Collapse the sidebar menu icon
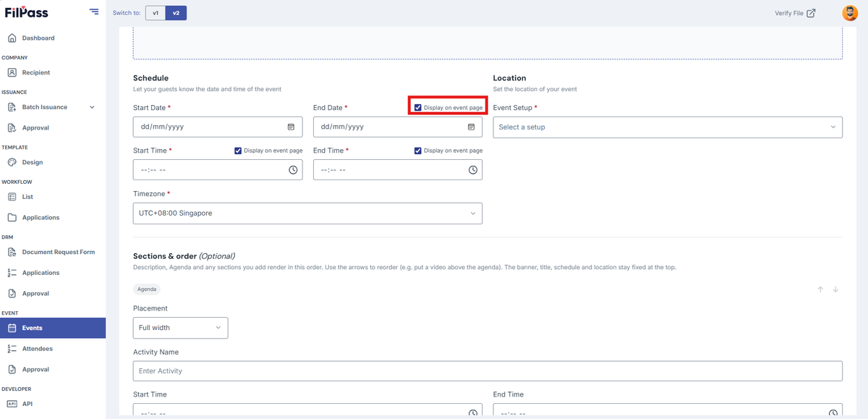868x419 pixels. 94,12
